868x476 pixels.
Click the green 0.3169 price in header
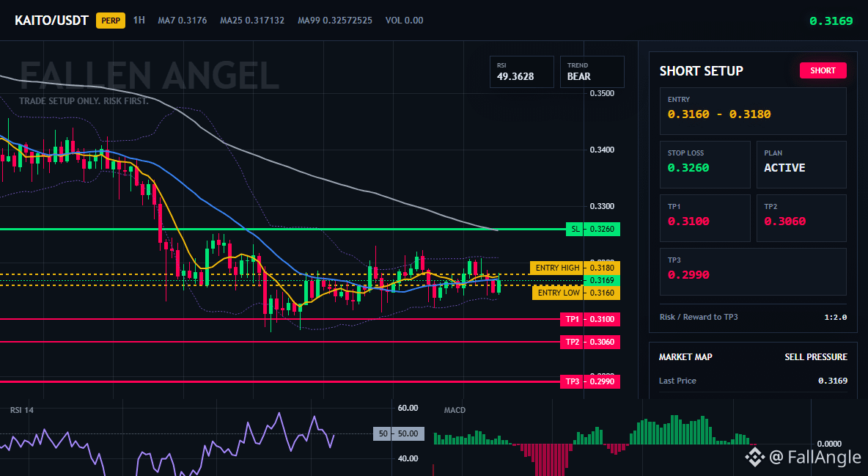[x=831, y=21]
